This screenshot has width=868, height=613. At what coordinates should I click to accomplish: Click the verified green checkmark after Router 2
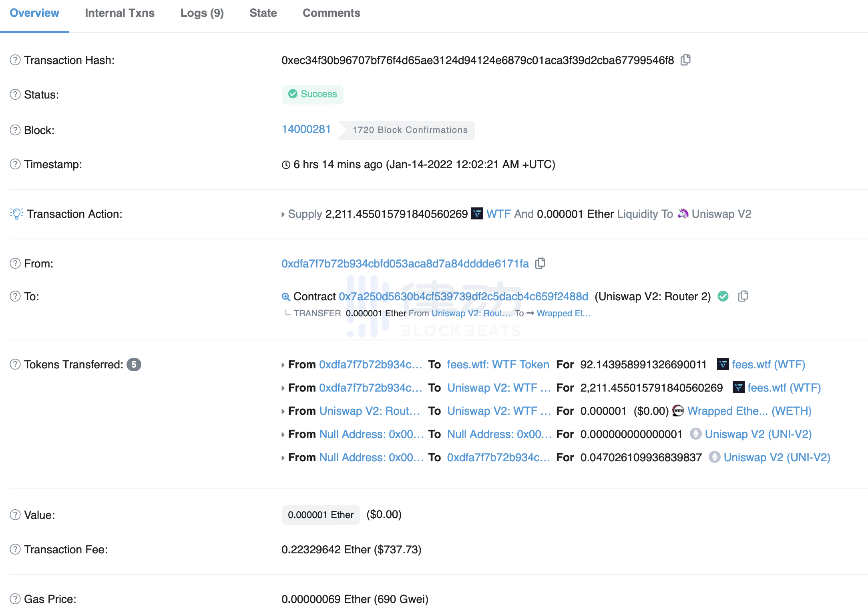click(723, 296)
